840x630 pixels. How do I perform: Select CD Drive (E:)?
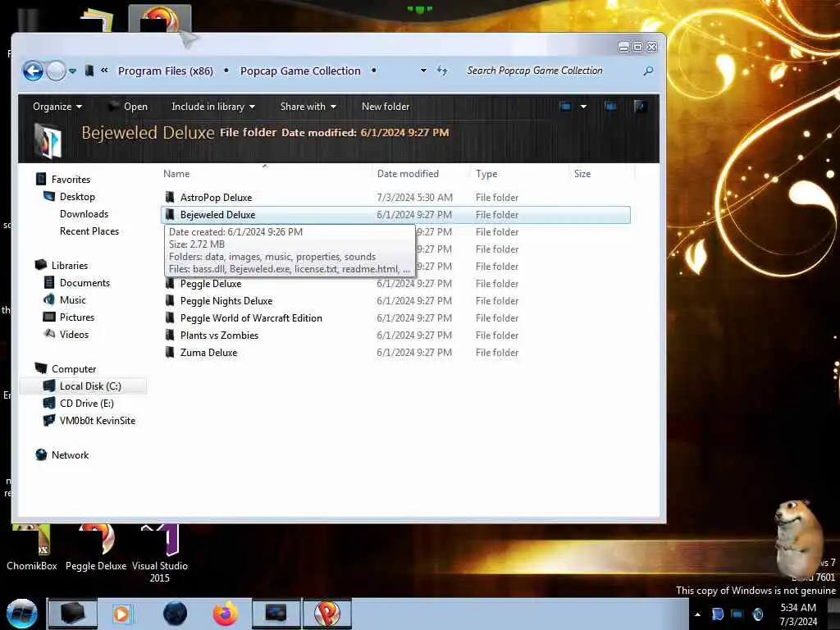pyautogui.click(x=86, y=404)
